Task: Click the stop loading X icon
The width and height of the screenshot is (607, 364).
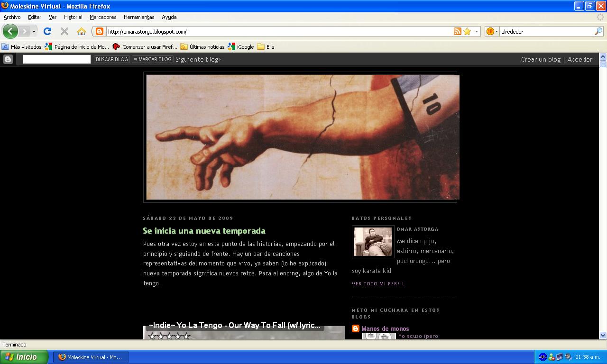Action: (x=64, y=31)
